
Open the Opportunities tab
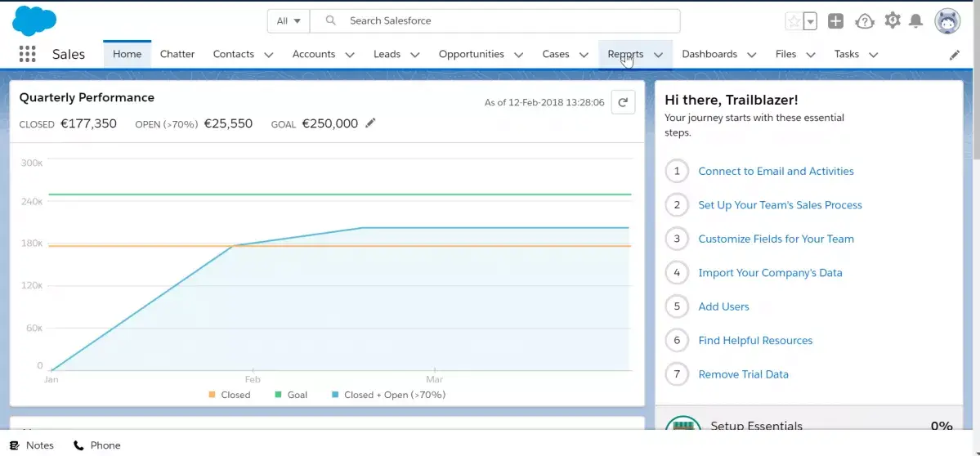472,55
